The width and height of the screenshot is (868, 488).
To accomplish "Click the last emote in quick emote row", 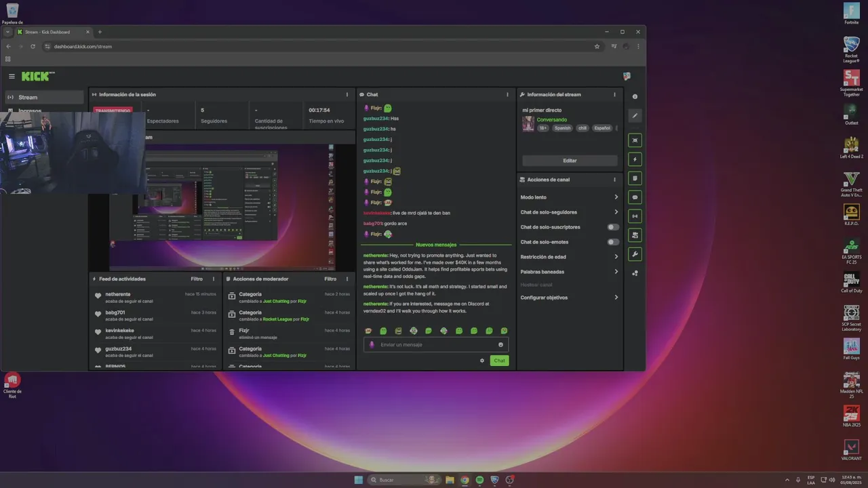I will tap(504, 331).
